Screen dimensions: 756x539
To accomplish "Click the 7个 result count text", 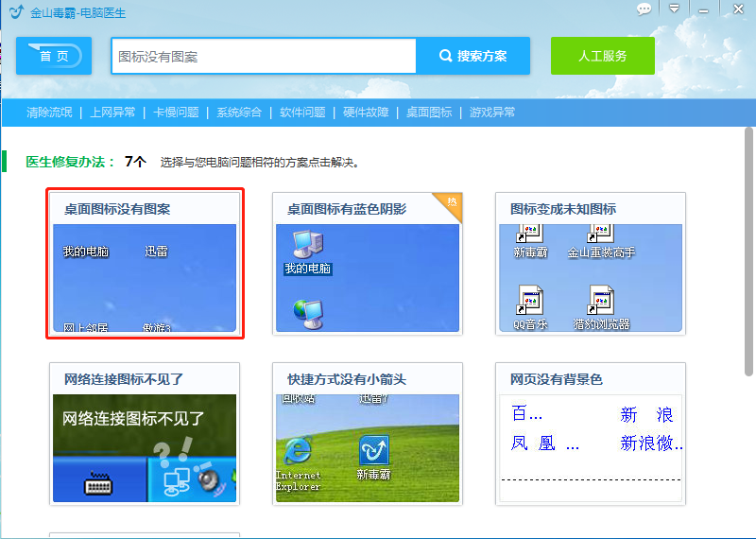I will click(x=135, y=161).
